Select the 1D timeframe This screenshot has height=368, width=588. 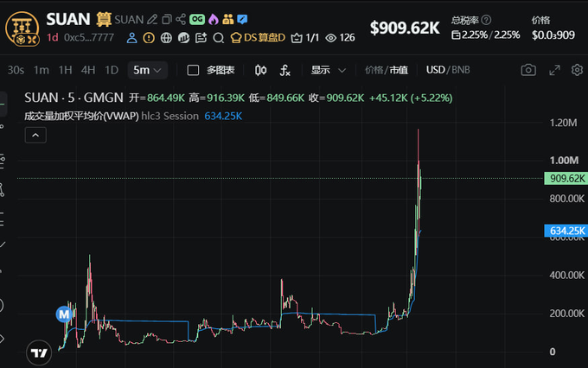112,70
